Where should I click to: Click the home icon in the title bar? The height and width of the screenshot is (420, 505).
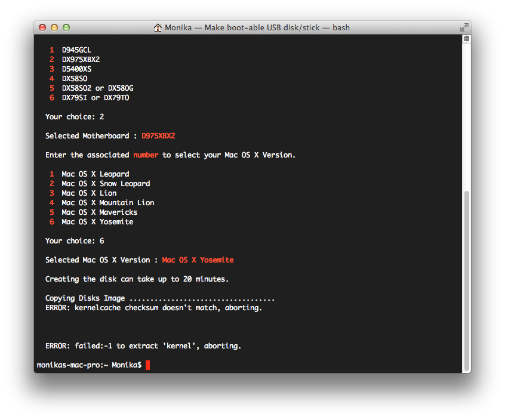point(158,27)
